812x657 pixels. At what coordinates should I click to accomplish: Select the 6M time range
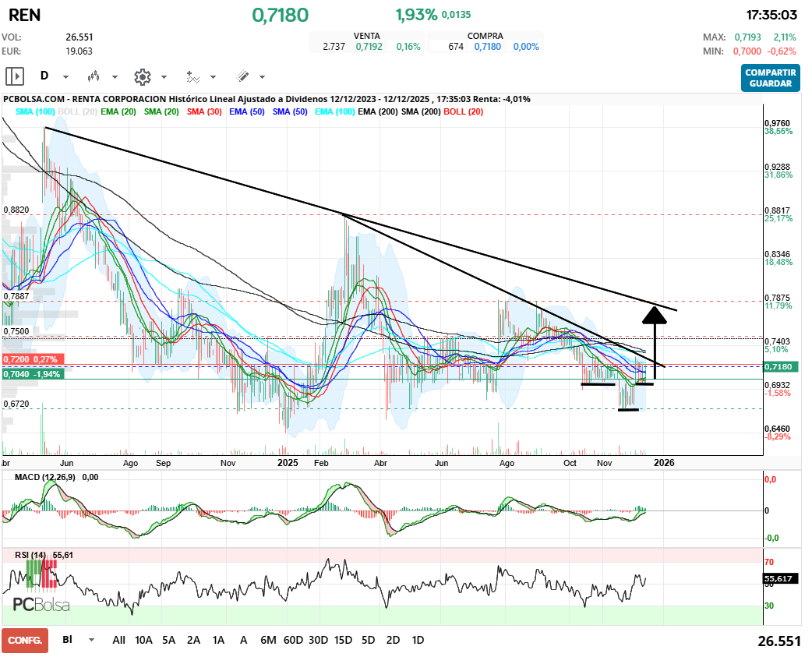[x=268, y=640]
